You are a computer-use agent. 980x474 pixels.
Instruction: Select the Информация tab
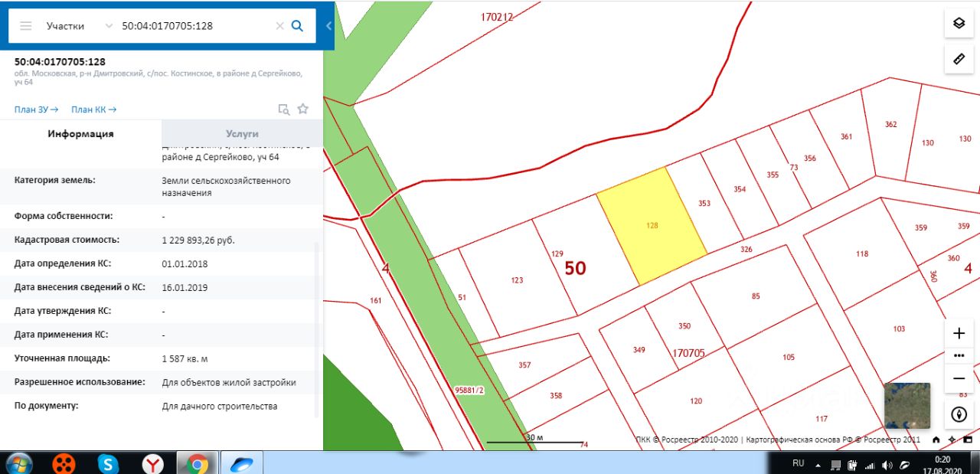80,133
